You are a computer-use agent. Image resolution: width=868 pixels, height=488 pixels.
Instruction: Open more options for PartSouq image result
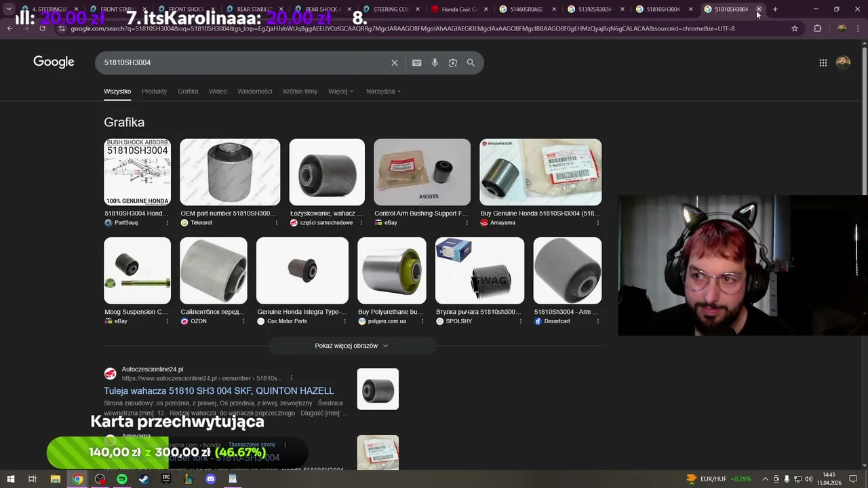coord(167,222)
